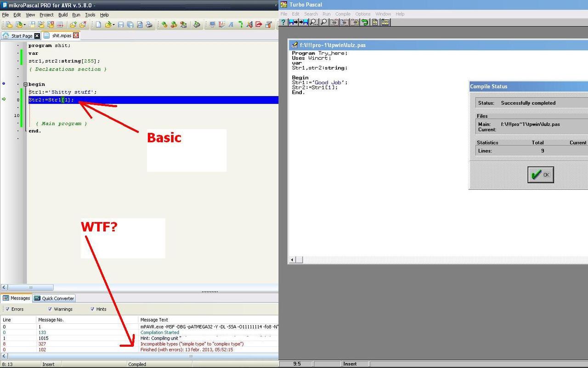Click the Message No. column header
The width and height of the screenshot is (588, 368).
pos(87,320)
